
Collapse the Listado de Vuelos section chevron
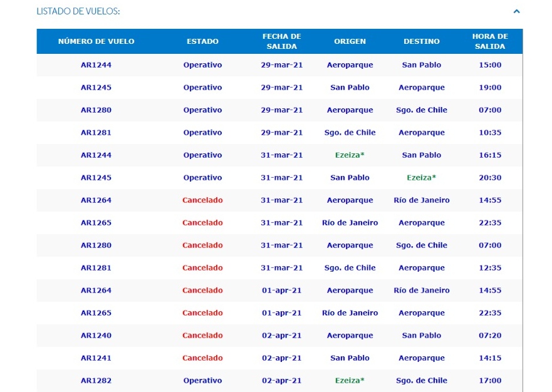516,11
